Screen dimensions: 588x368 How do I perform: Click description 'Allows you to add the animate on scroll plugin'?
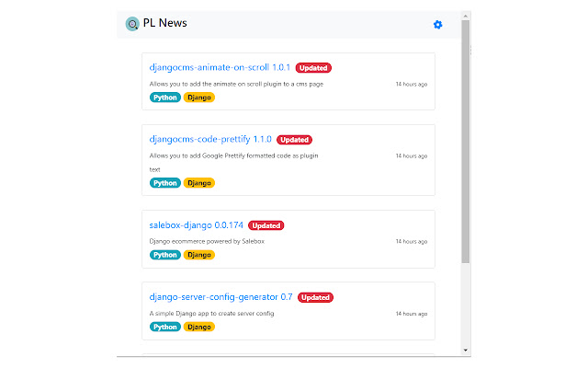point(236,84)
